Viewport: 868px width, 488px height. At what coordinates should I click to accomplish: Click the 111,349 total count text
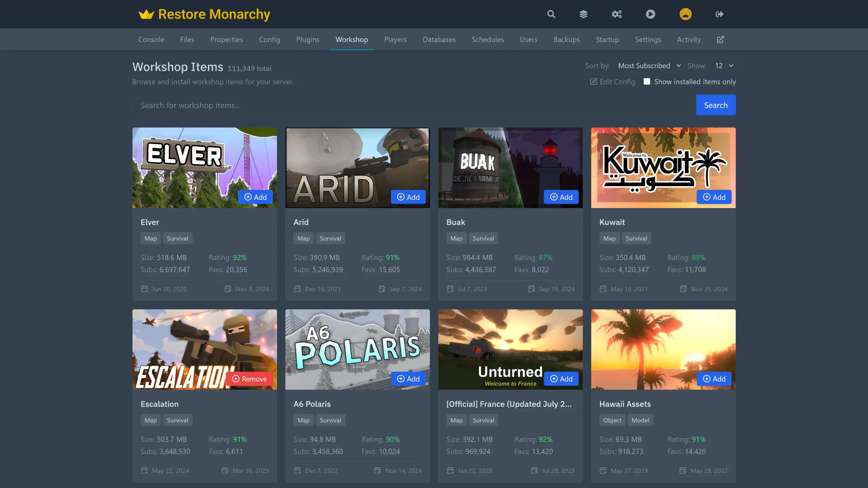[x=250, y=68]
